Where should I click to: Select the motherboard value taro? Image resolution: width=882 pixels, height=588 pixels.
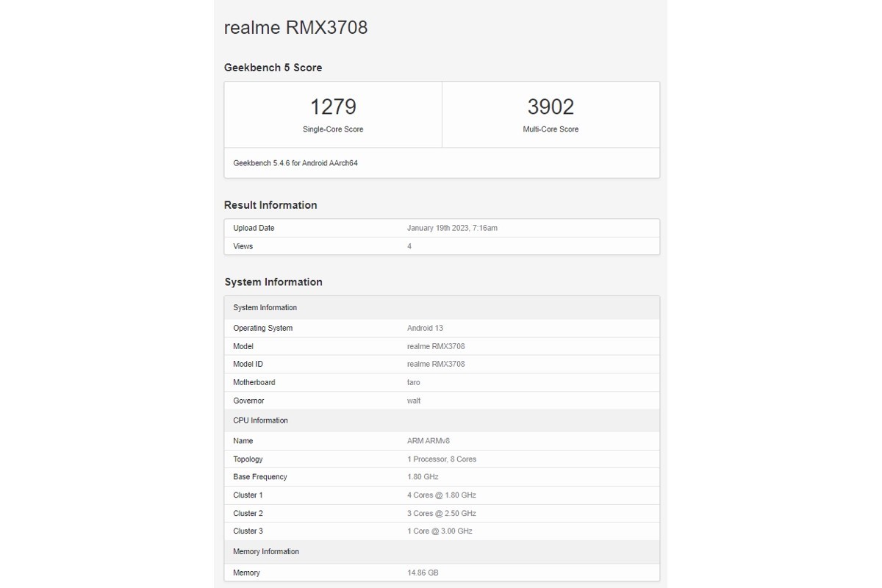(x=414, y=382)
